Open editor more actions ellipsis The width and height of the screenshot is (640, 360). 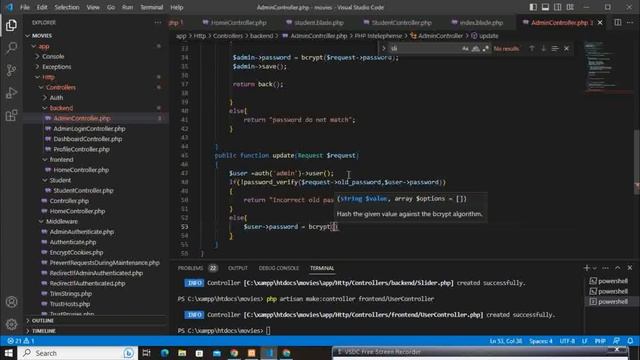(630, 22)
